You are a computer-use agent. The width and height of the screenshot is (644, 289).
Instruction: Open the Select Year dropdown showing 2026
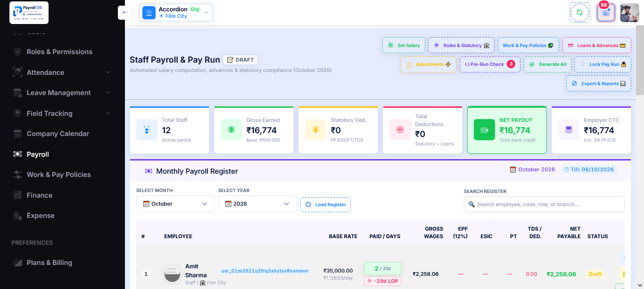tap(257, 204)
